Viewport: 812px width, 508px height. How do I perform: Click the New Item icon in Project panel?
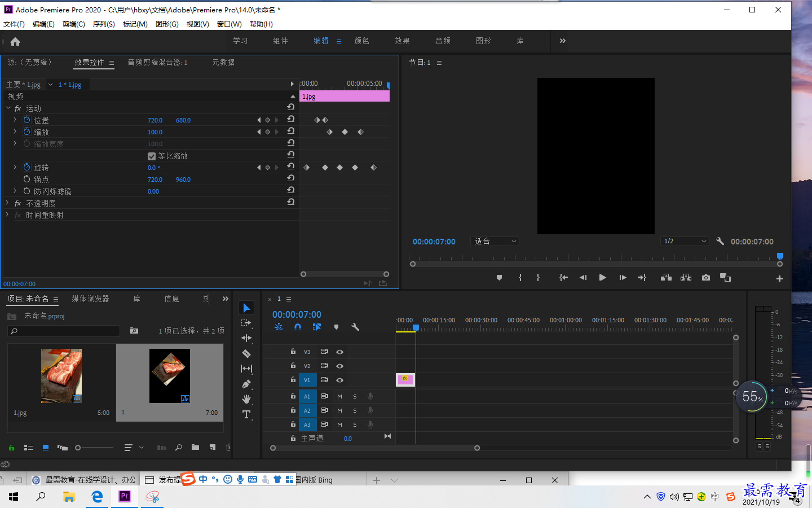point(213,447)
